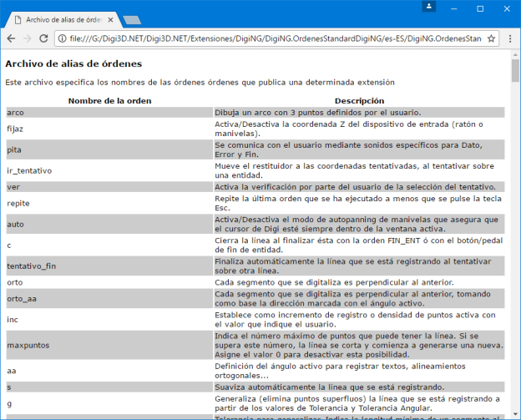Reload the page with the refresh icon
521x420 pixels.
(x=45, y=38)
